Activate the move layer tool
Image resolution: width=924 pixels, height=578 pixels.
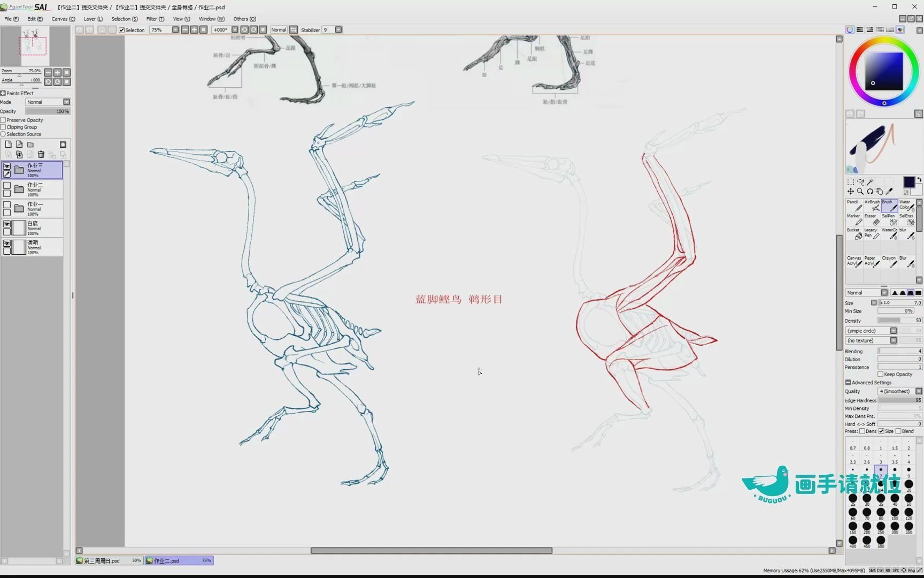tap(851, 192)
